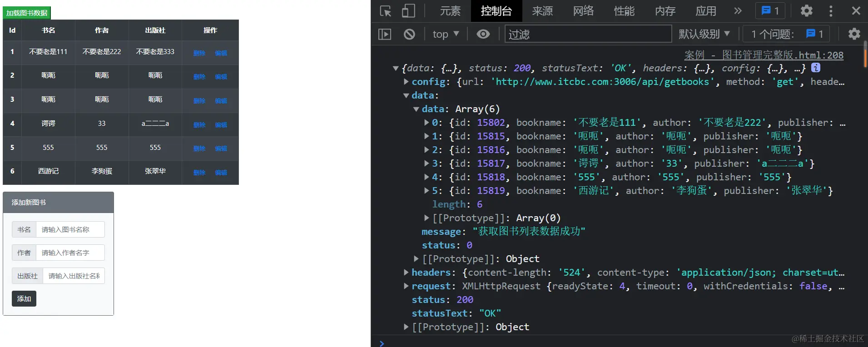Click the info icon beside the logged object
Image resolution: width=868 pixels, height=347 pixels.
(816, 68)
